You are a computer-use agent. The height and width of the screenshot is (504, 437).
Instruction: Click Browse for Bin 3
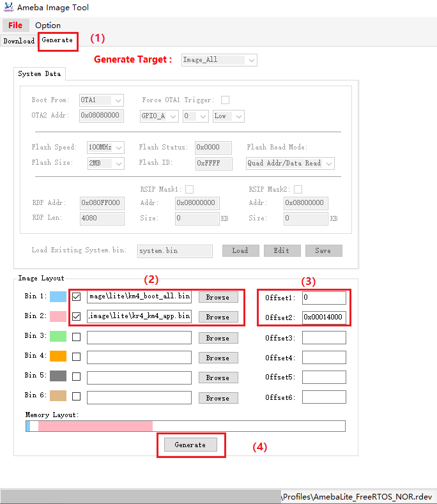point(218,338)
